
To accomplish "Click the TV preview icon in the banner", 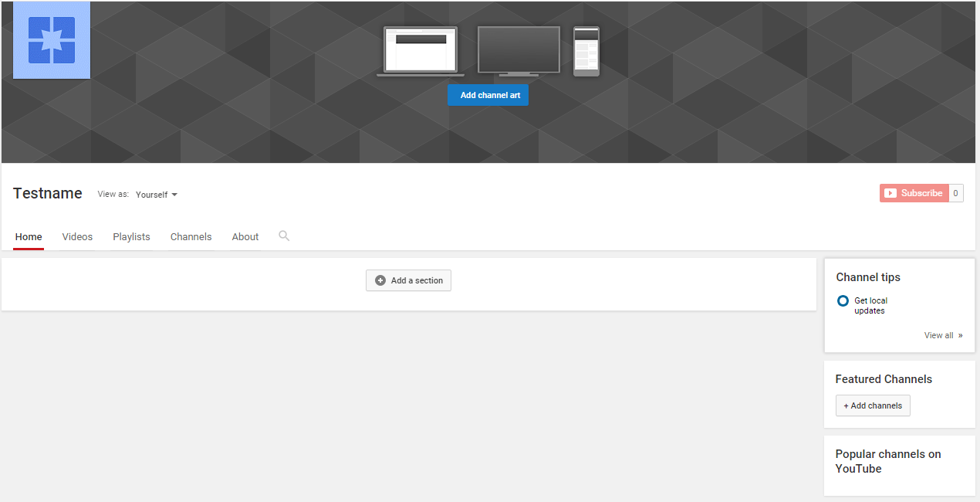I will pyautogui.click(x=518, y=49).
